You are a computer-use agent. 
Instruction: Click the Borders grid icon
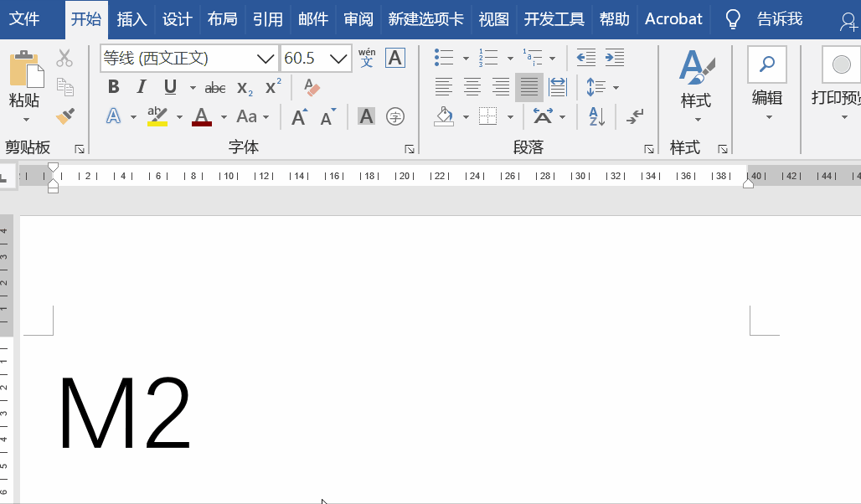pyautogui.click(x=487, y=116)
